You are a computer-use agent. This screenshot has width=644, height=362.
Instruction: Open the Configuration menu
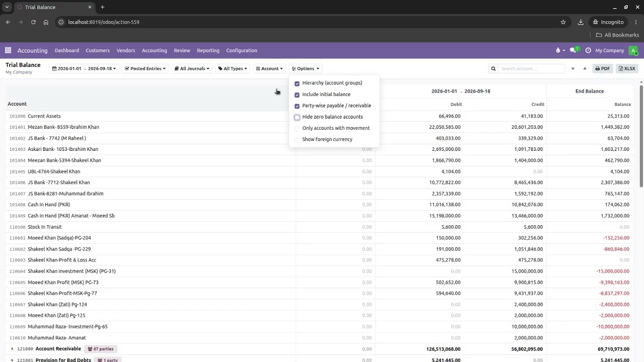click(x=242, y=50)
